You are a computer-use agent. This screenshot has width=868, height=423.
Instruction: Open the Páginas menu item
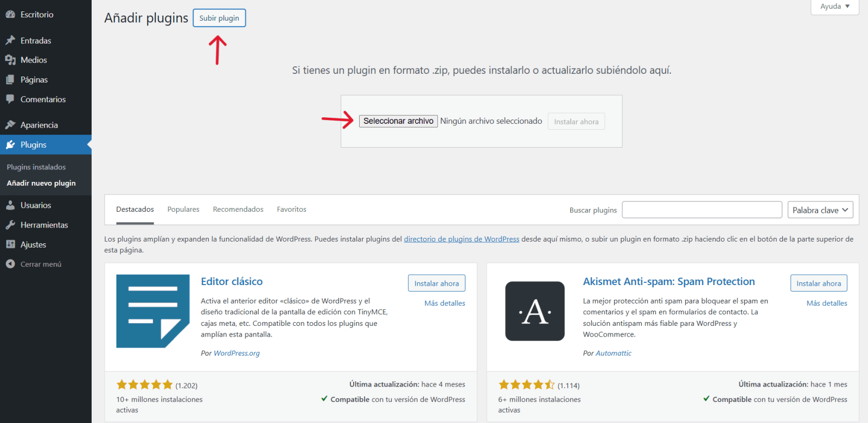(x=46, y=80)
